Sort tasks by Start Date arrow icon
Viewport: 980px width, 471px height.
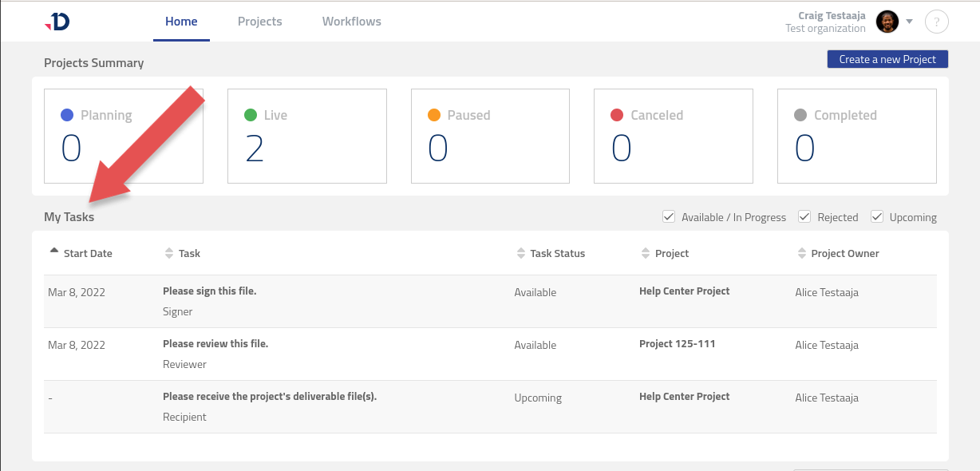pos(53,251)
